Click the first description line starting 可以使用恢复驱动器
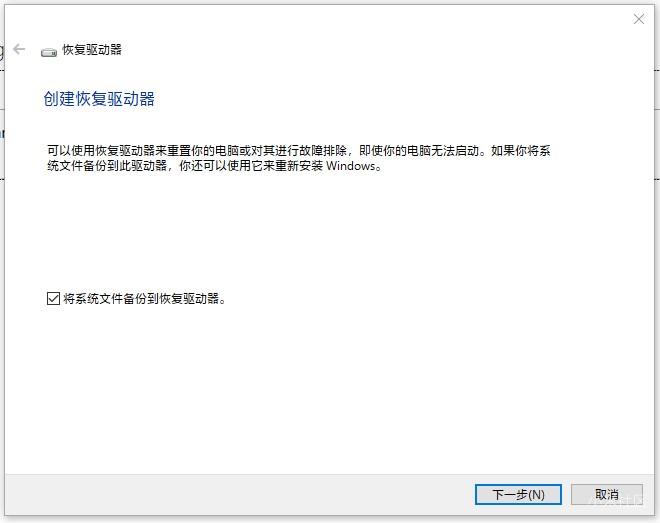 (298, 150)
